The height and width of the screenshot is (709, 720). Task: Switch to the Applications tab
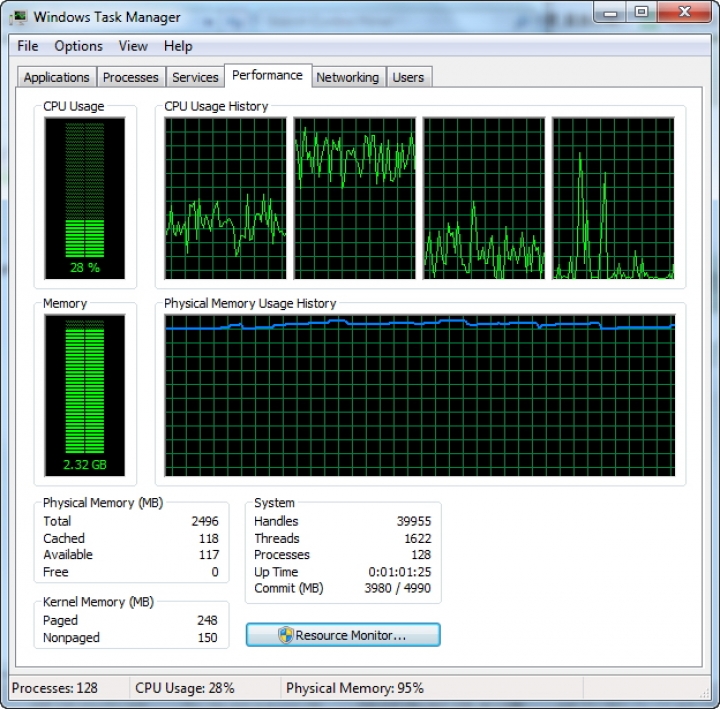(x=56, y=77)
